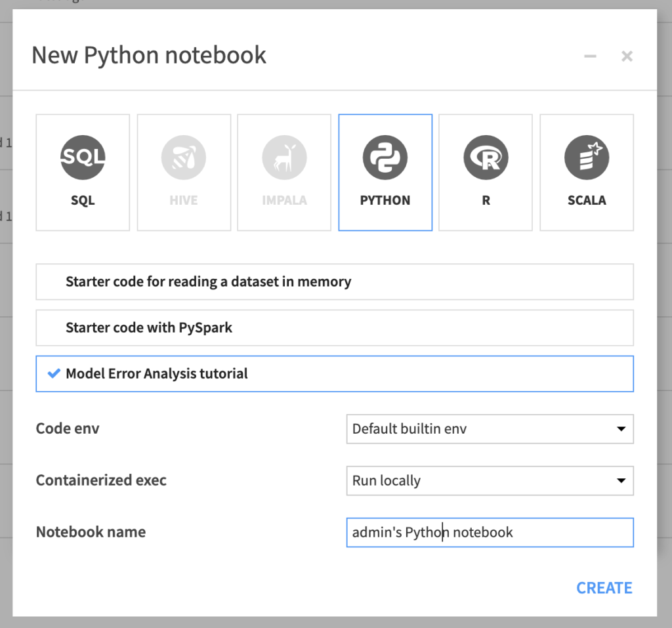This screenshot has width=672, height=628.
Task: Click inside the Notebook name field
Action: [x=490, y=532]
